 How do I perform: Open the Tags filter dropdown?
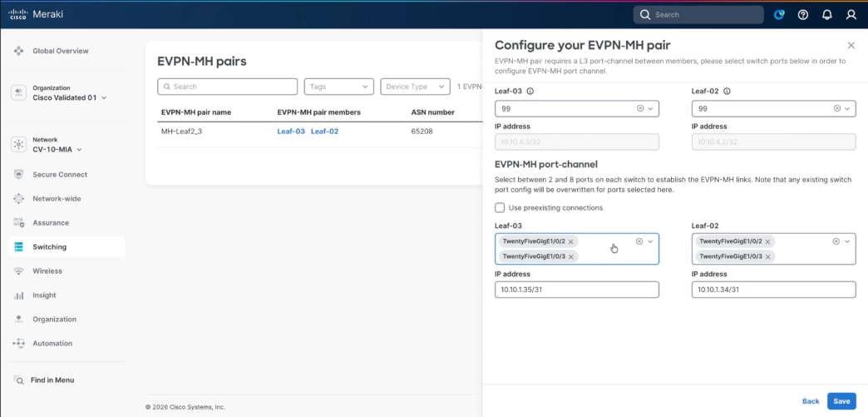(x=338, y=87)
